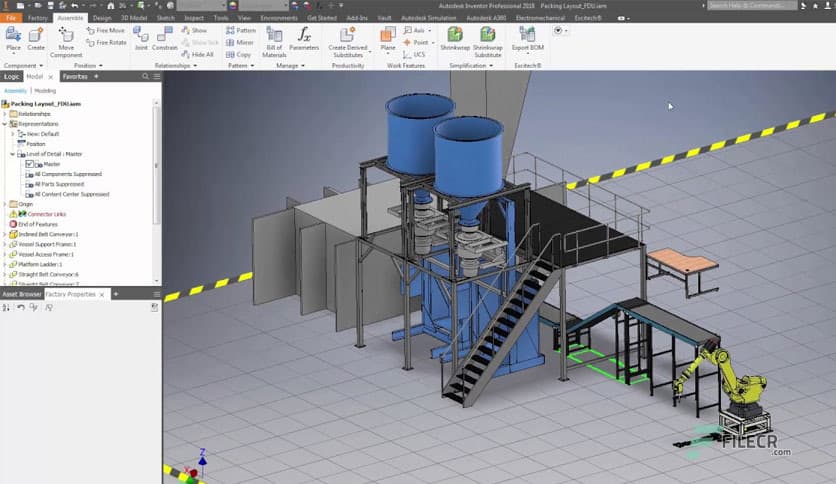Select the work Axis tool
Image resolution: width=836 pixels, height=484 pixels.
pyautogui.click(x=415, y=30)
